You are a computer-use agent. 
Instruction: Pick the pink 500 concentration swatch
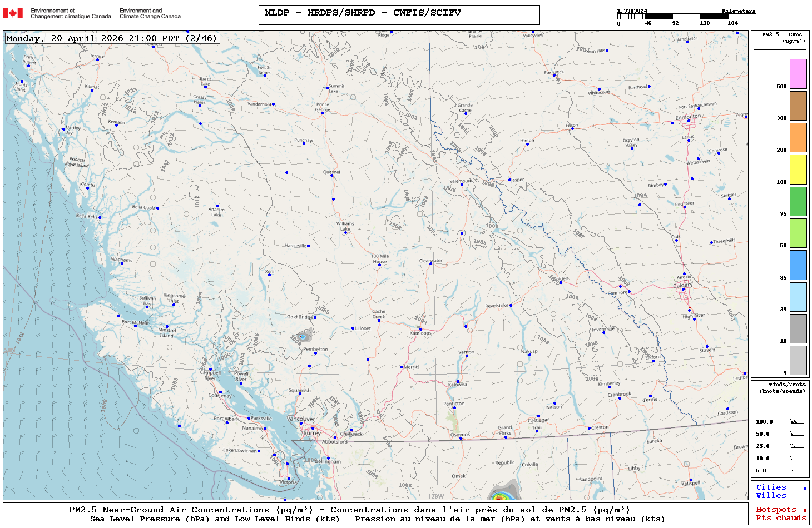798,74
